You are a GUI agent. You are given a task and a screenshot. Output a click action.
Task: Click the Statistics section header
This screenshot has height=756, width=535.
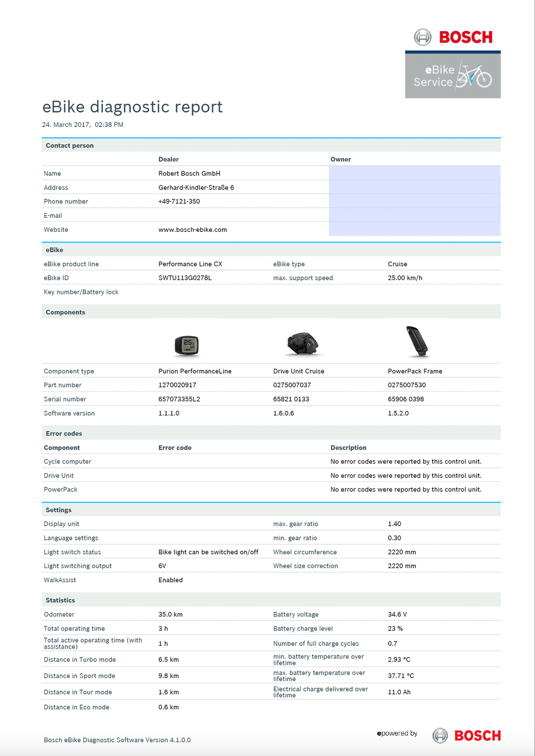60,600
